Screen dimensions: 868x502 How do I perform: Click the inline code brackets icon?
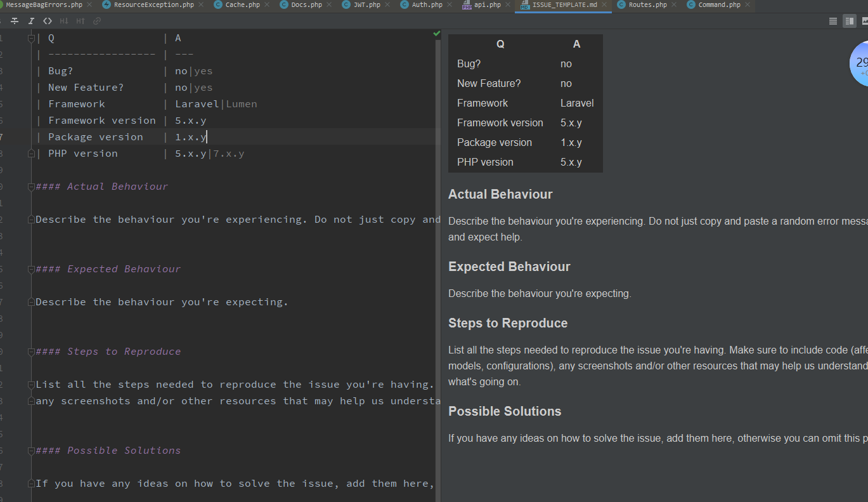click(48, 21)
